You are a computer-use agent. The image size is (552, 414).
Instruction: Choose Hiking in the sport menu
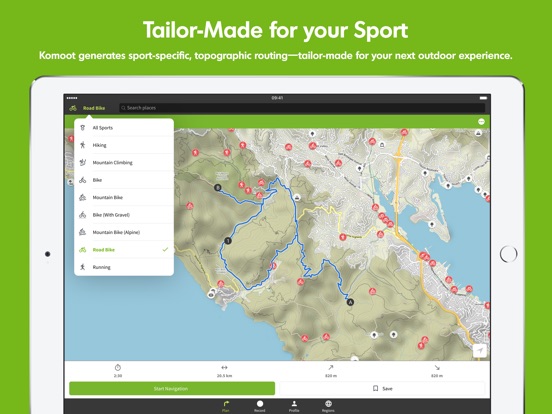tap(124, 145)
